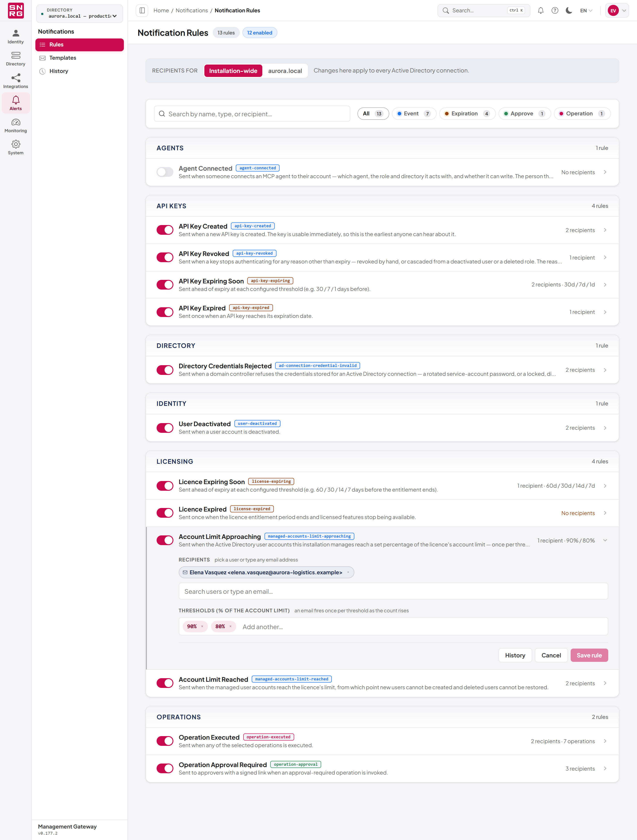637x840 pixels.
Task: Open the Alerts sidebar section
Action: (15, 103)
